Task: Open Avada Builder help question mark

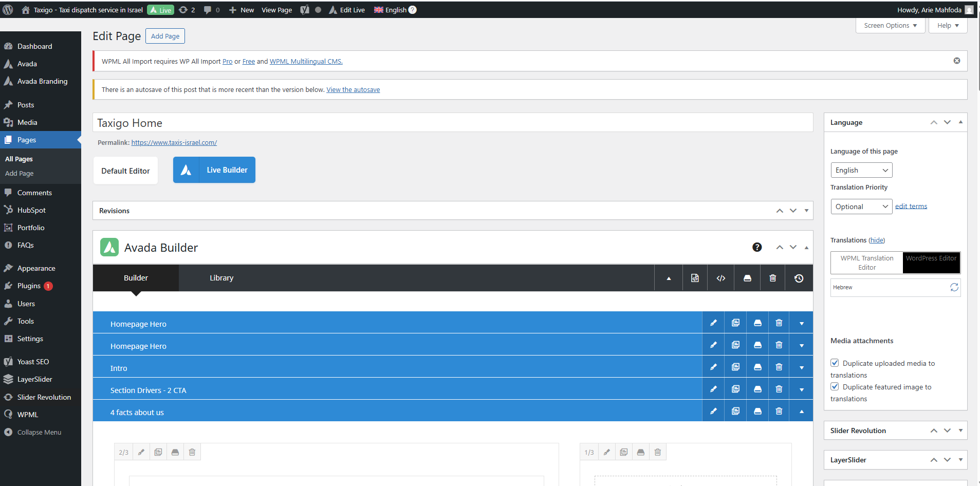Action: [x=757, y=247]
